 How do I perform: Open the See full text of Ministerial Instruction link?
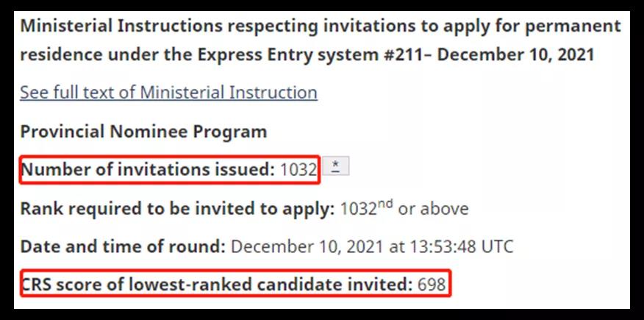169,93
